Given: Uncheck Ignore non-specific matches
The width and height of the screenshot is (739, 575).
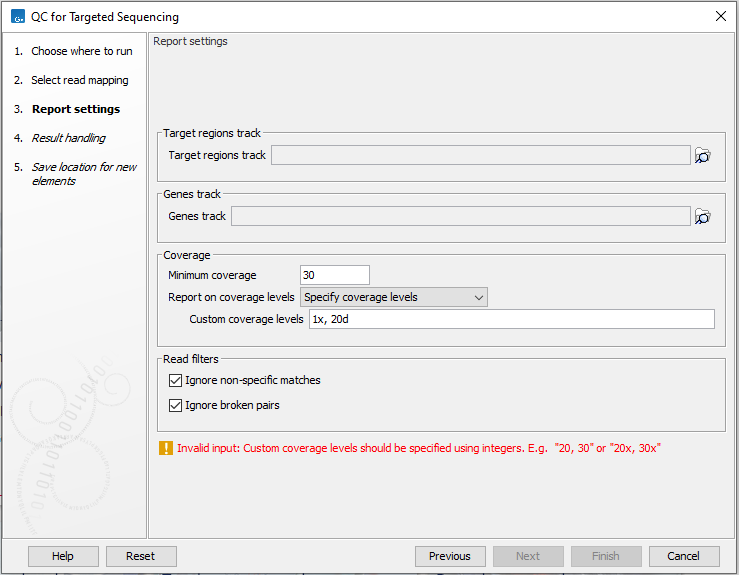Looking at the screenshot, I should pos(177,381).
